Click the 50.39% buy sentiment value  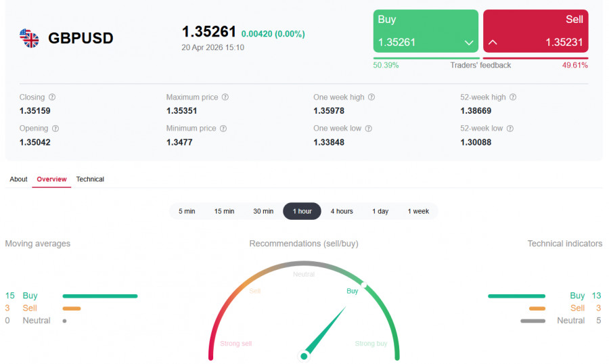(386, 65)
